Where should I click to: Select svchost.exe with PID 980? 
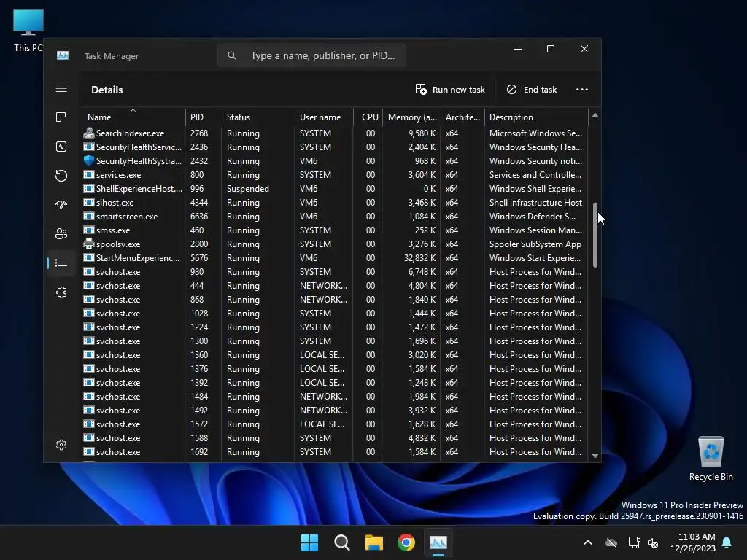[335, 272]
